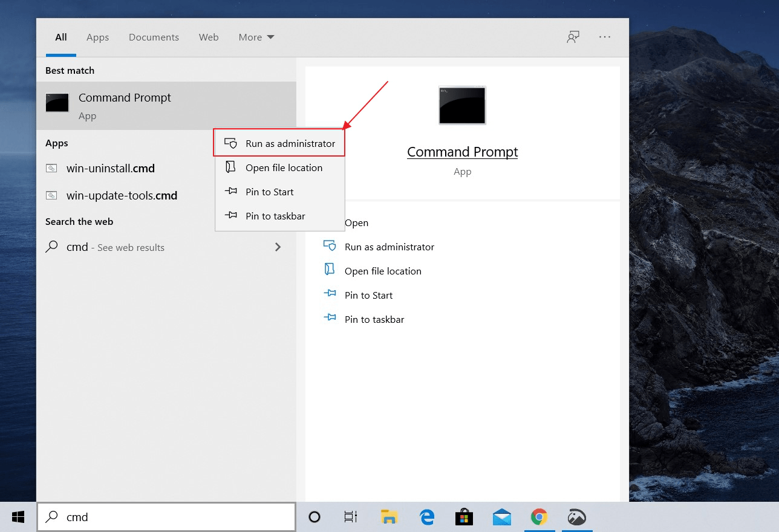The image size is (779, 532).
Task: Open the Mail app from the taskbar
Action: (x=501, y=517)
